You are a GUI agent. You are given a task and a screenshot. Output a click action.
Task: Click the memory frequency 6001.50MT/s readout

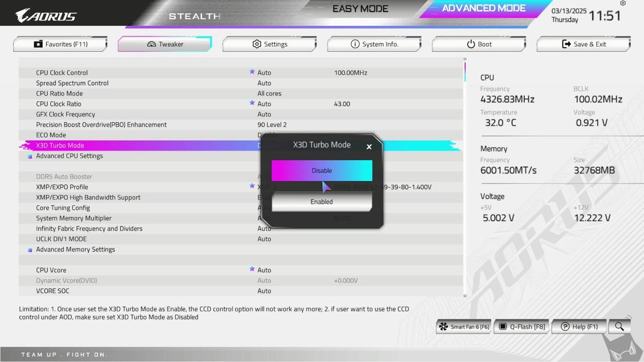508,170
